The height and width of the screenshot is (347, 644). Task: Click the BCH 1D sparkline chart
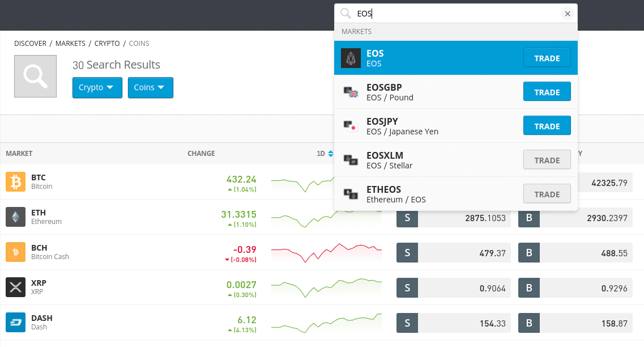click(x=326, y=253)
